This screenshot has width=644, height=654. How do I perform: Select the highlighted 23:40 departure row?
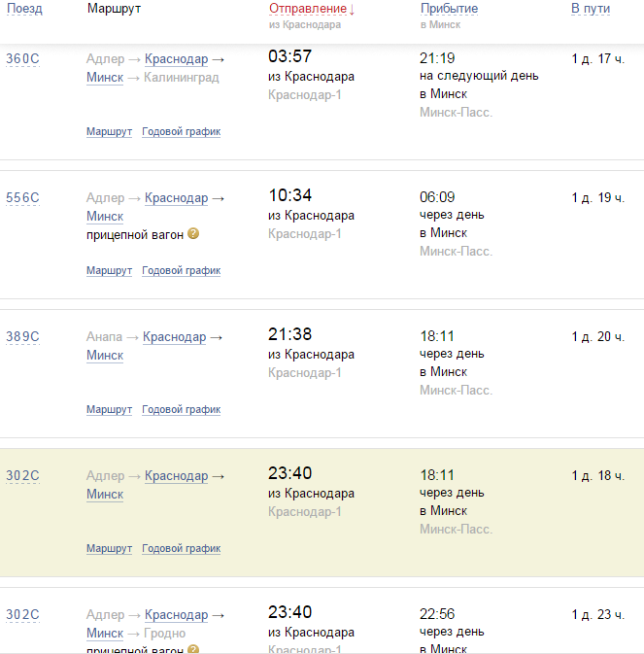[389, 512]
